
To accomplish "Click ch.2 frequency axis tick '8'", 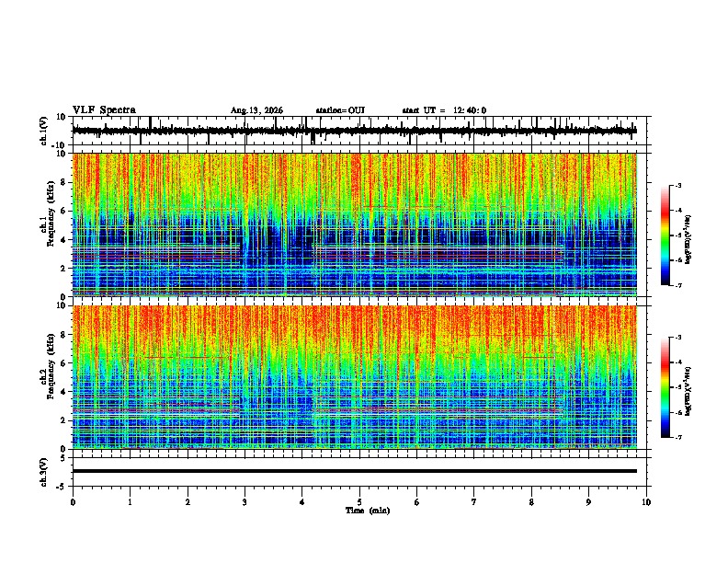I will tap(63, 335).
